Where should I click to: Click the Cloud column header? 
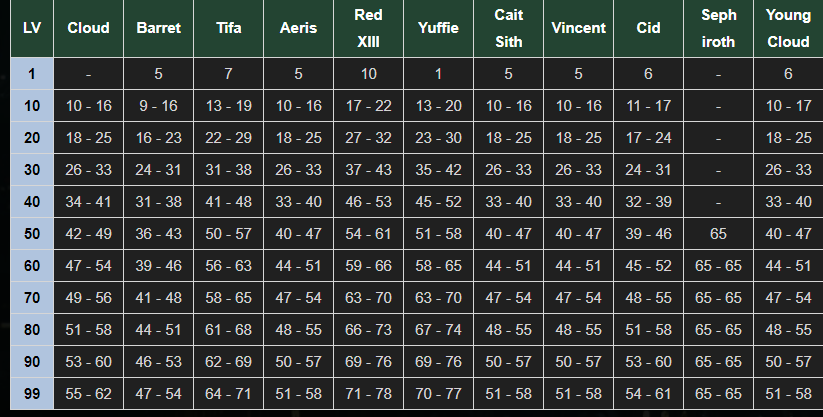(88, 28)
